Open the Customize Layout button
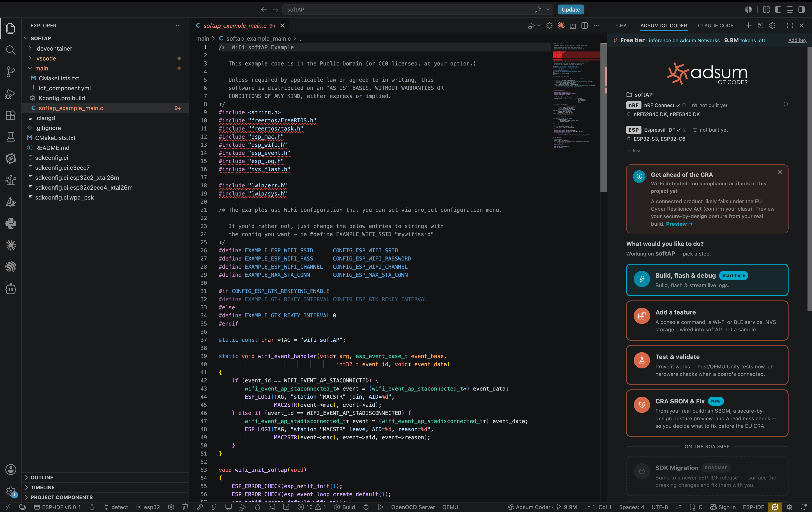 (766, 9)
